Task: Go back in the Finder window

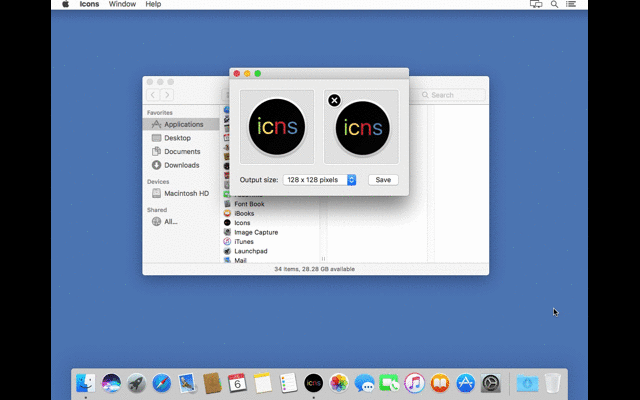Action: [153, 95]
